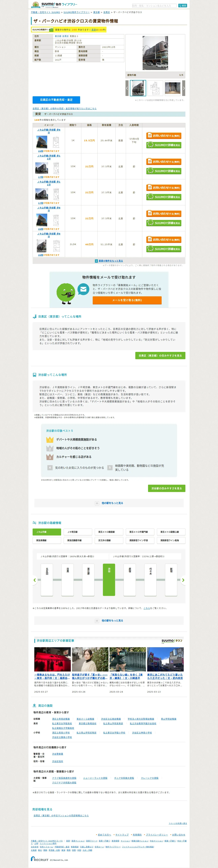Show next building photo with right arrow
The height and width of the screenshot is (868, 218).
pyautogui.click(x=184, y=88)
